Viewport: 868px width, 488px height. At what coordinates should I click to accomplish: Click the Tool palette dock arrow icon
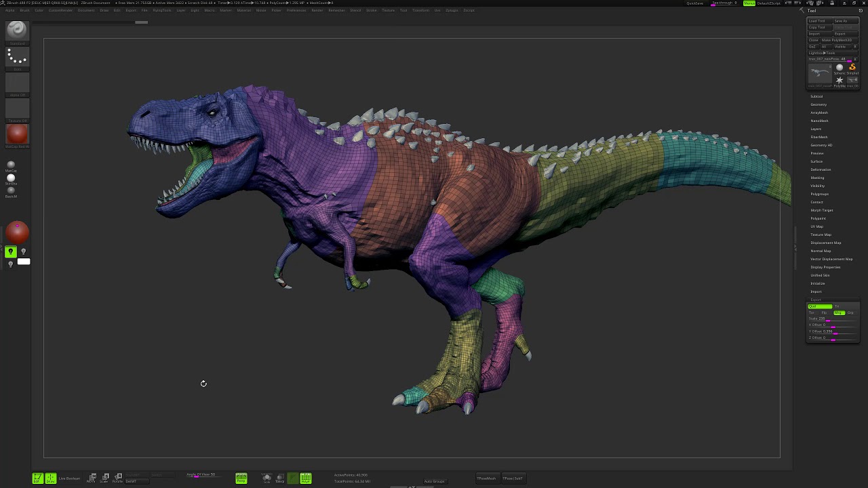coord(802,10)
